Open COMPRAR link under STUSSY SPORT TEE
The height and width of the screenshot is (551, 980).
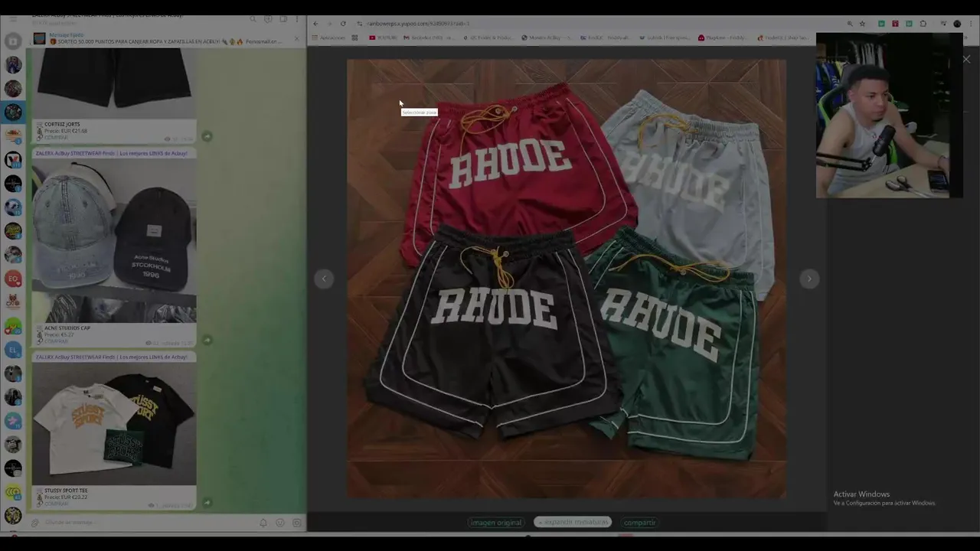click(56, 504)
